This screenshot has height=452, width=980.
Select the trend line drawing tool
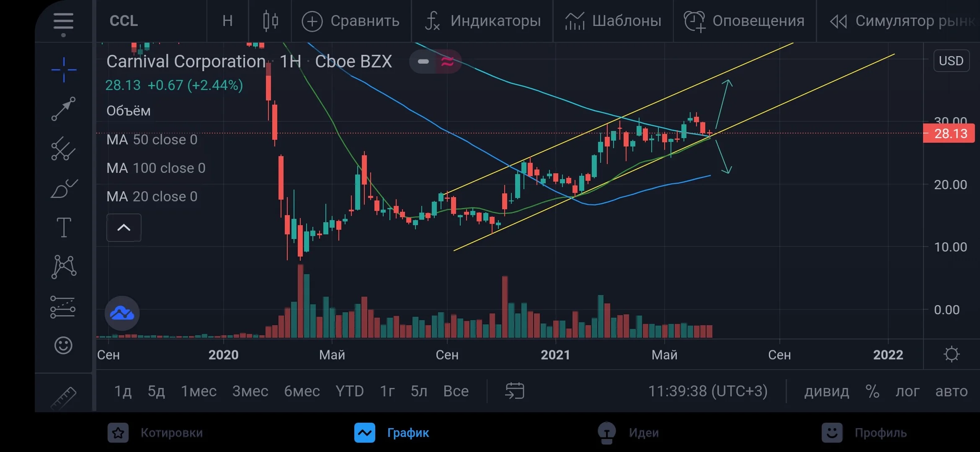pos(64,109)
